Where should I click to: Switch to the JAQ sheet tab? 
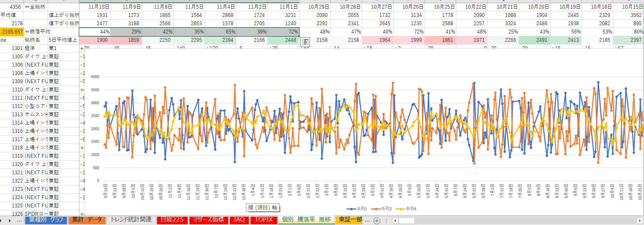239,220
